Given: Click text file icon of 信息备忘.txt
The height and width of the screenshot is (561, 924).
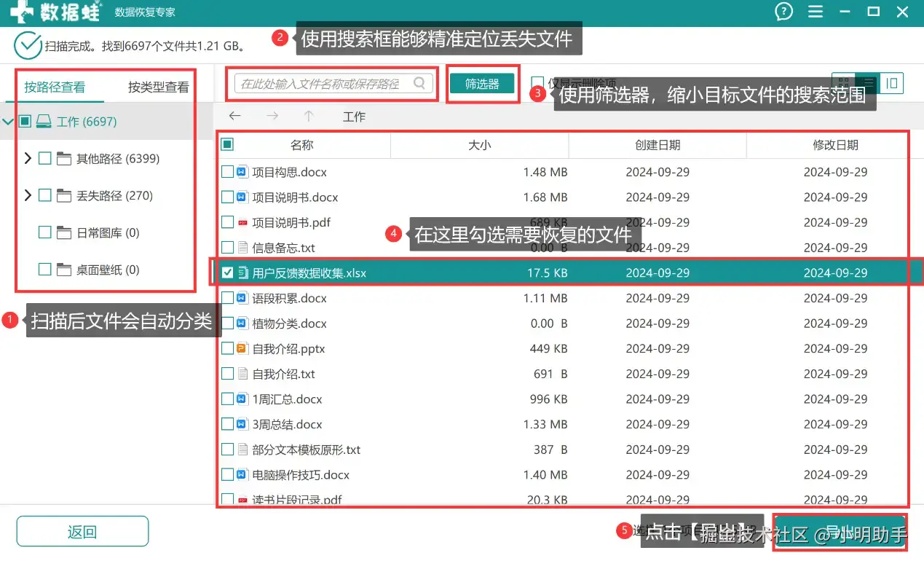Looking at the screenshot, I should tap(243, 248).
